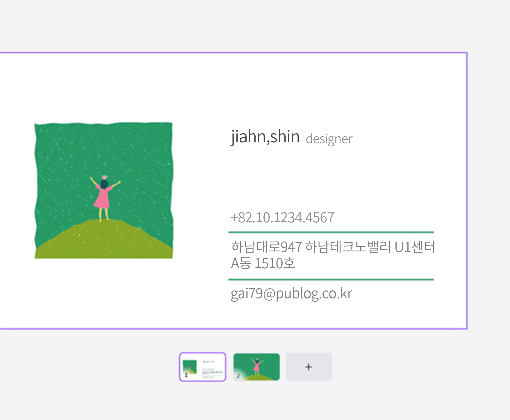This screenshot has height=420, width=510.
Task: Click the page number 2 badge on thumbnail
Action: point(238,376)
